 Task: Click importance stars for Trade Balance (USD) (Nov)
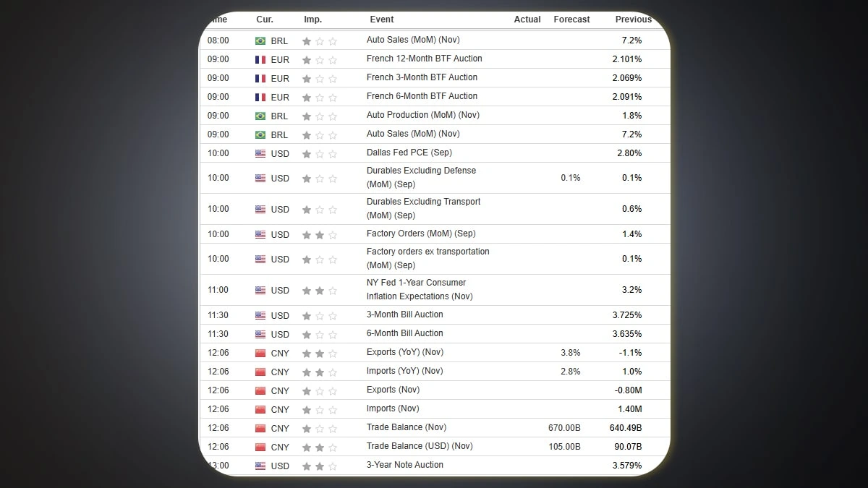(x=320, y=448)
